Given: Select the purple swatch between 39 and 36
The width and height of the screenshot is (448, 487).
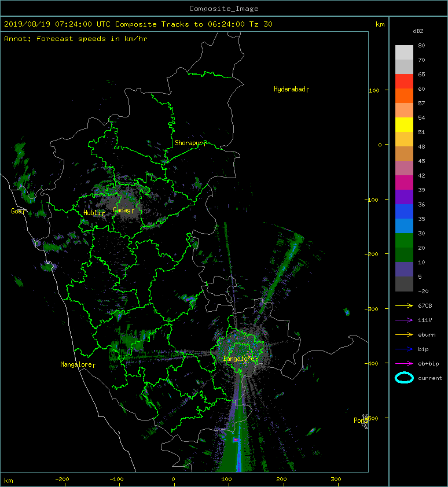Looking at the screenshot, I should click(404, 197).
